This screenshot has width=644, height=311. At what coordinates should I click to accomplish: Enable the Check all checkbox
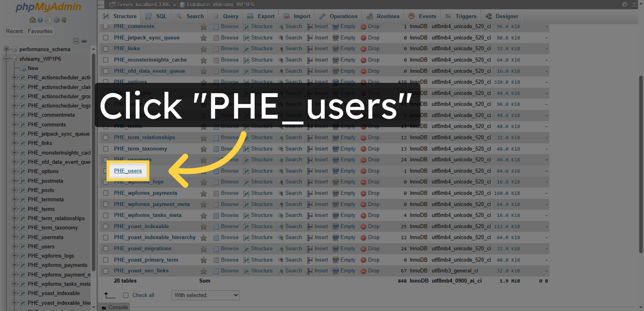click(x=126, y=295)
